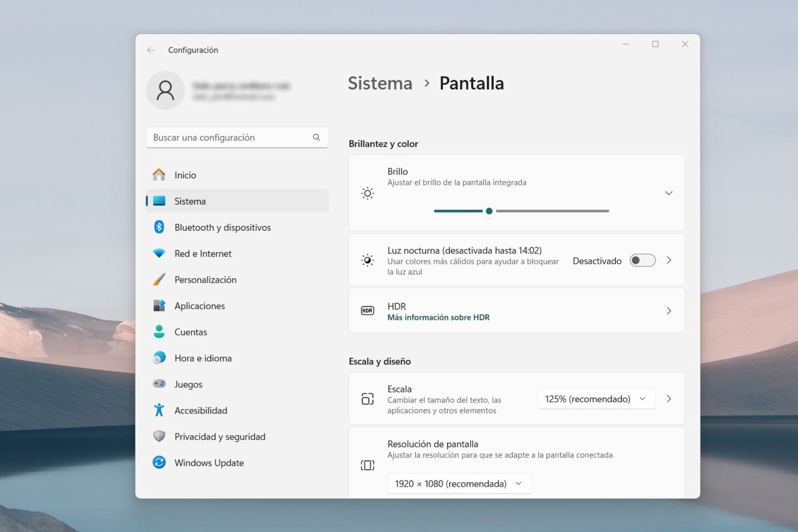
Task: Click the Bluetooth icon in sidebar
Action: point(159,227)
